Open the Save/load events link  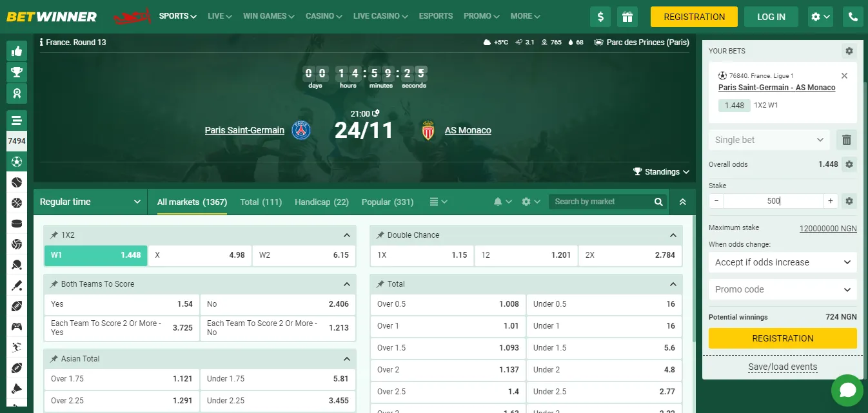pyautogui.click(x=782, y=366)
